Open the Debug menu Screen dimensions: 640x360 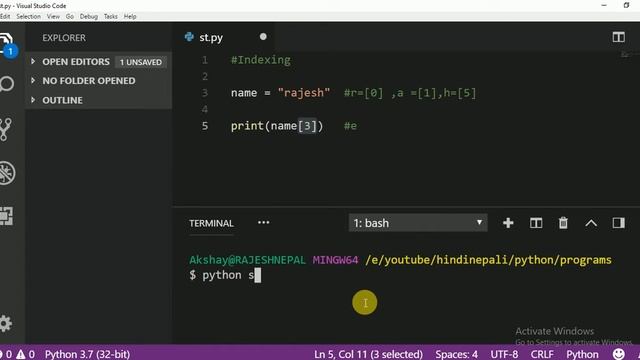click(x=89, y=16)
